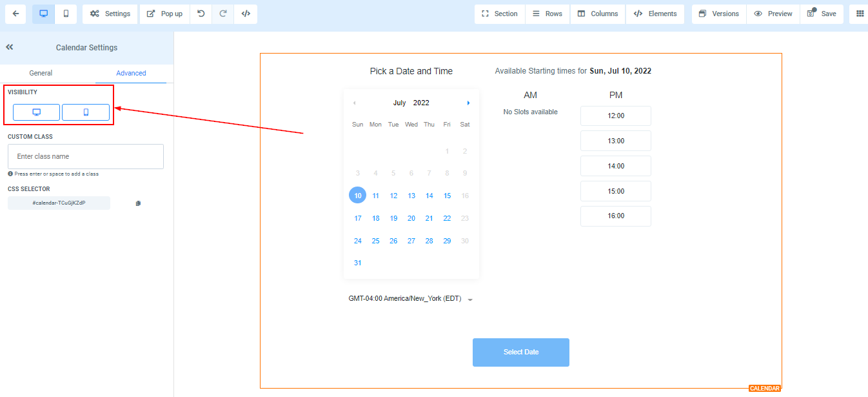Switch to mobile view in top toolbar

coord(66,14)
